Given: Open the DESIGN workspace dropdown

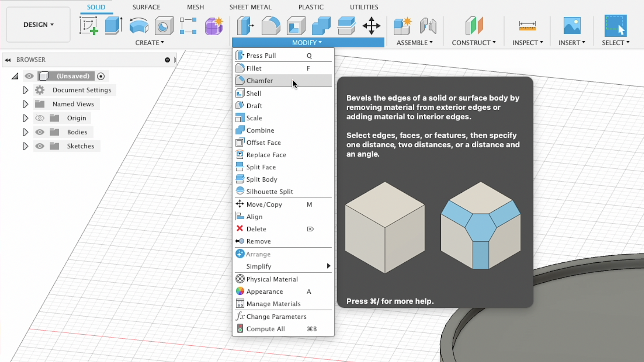Looking at the screenshot, I should (38, 25).
